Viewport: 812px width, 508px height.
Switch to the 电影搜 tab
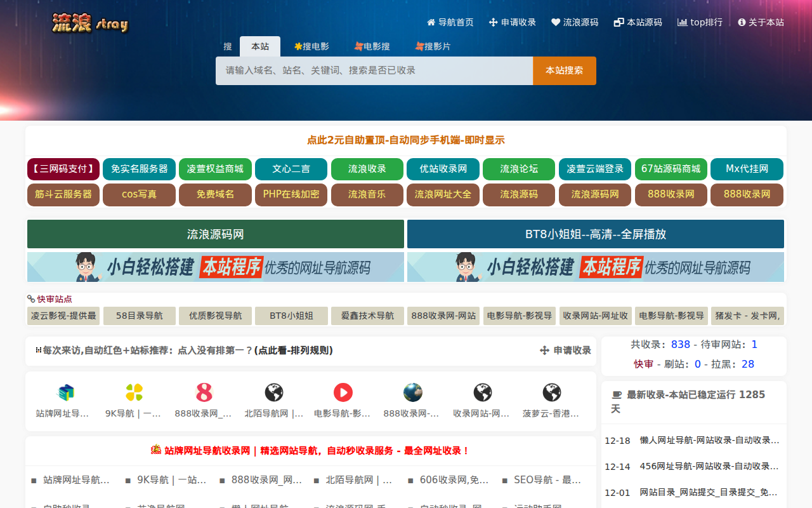click(372, 46)
